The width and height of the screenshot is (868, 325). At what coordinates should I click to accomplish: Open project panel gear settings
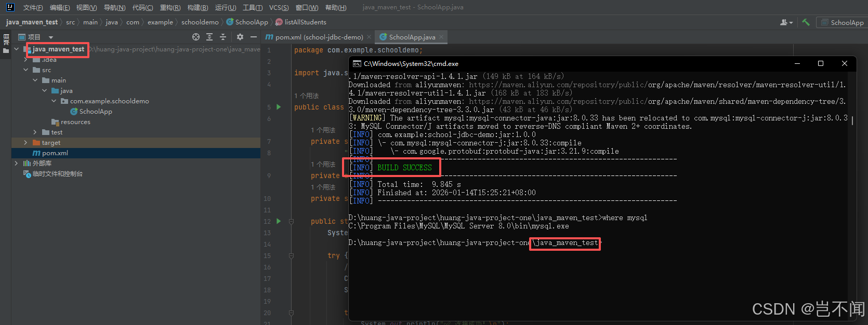click(240, 37)
